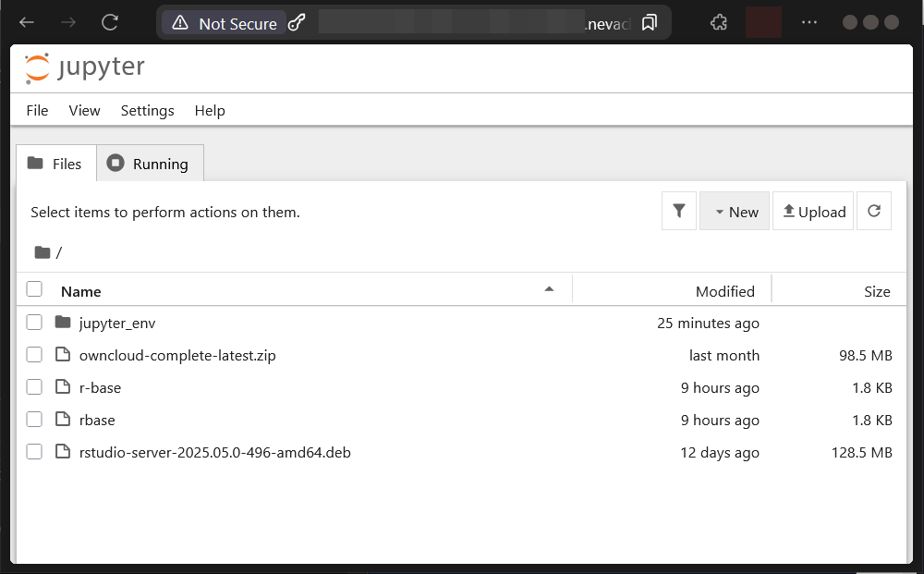The width and height of the screenshot is (924, 574).
Task: Click the bookmark icon in address bar
Action: pos(649,23)
